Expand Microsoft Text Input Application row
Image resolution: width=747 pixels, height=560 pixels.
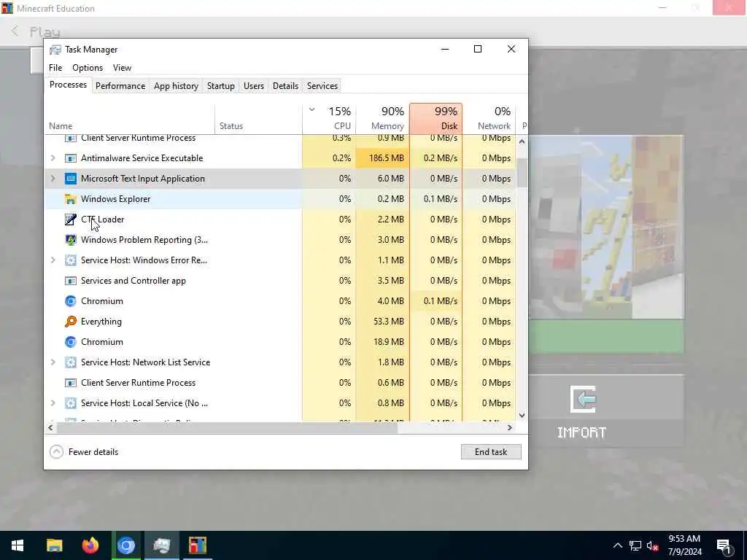coord(53,179)
